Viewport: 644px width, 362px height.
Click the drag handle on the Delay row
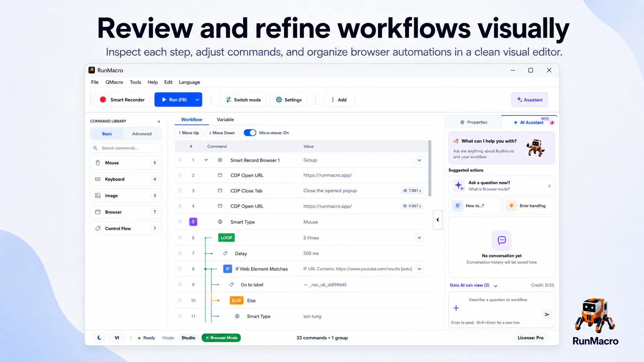[179, 254]
